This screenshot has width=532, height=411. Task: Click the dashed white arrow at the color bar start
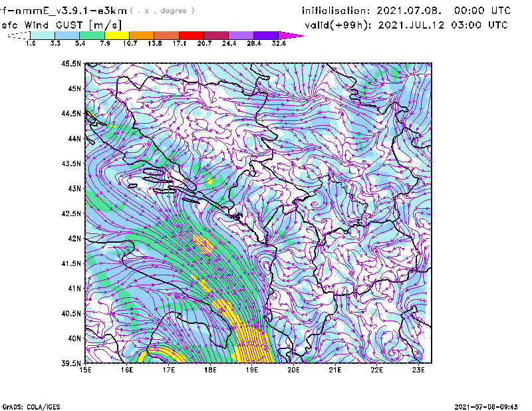[x=19, y=35]
